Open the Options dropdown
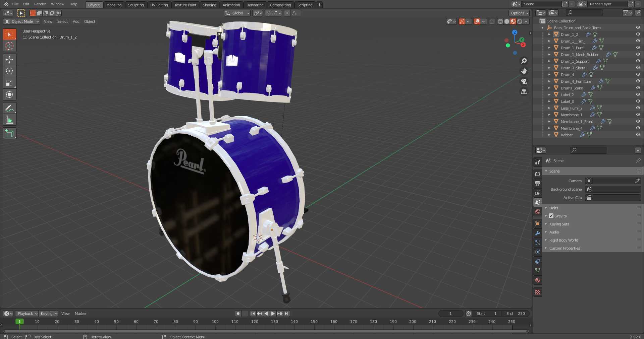 [x=519, y=13]
